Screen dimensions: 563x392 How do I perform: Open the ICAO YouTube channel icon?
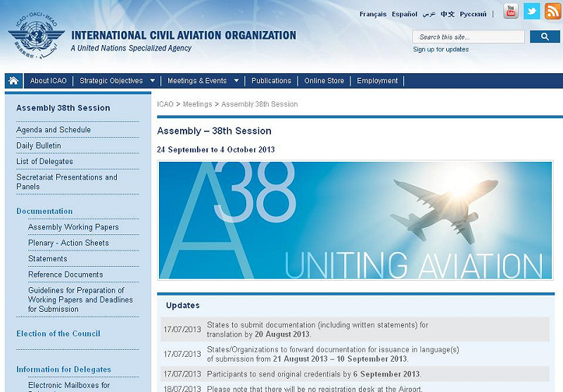[510, 11]
